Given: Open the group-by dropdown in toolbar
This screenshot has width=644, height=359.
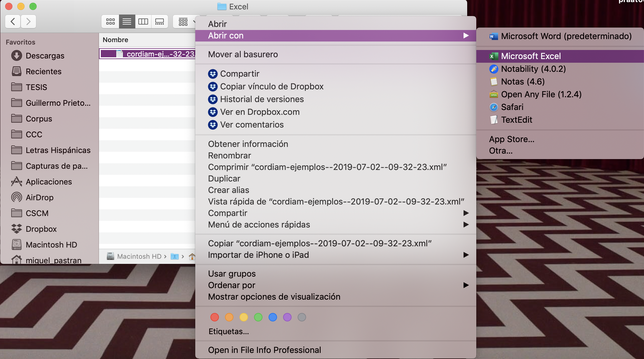Looking at the screenshot, I should coord(185,22).
